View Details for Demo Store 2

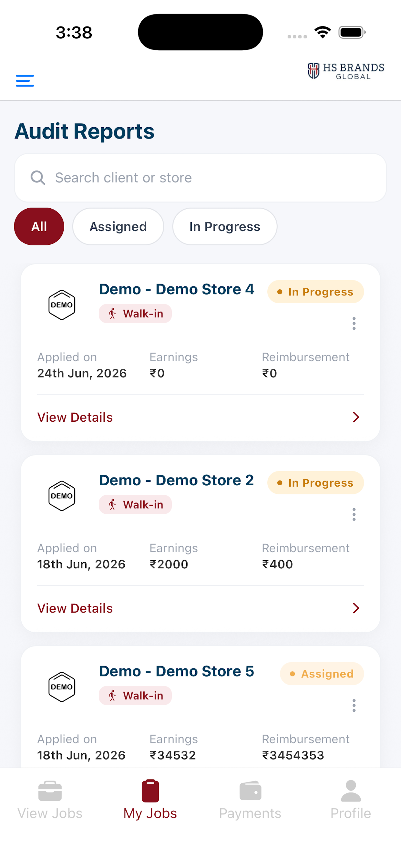tap(75, 608)
